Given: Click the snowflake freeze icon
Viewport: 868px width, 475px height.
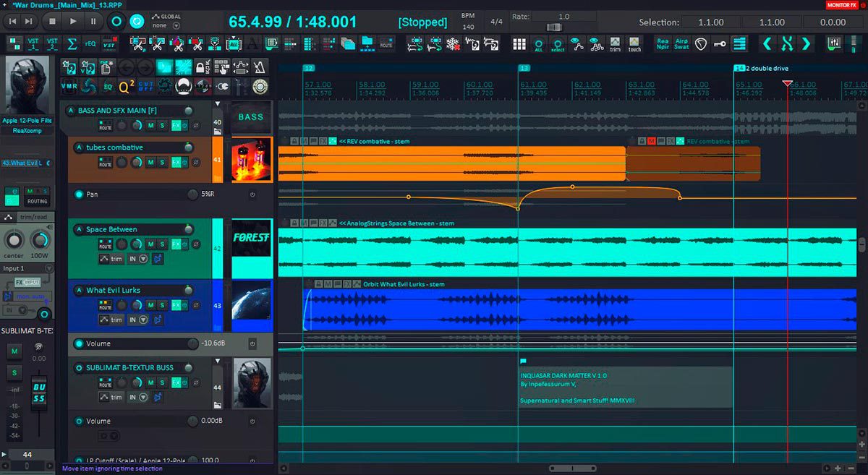Looking at the screenshot, I should [x=452, y=44].
